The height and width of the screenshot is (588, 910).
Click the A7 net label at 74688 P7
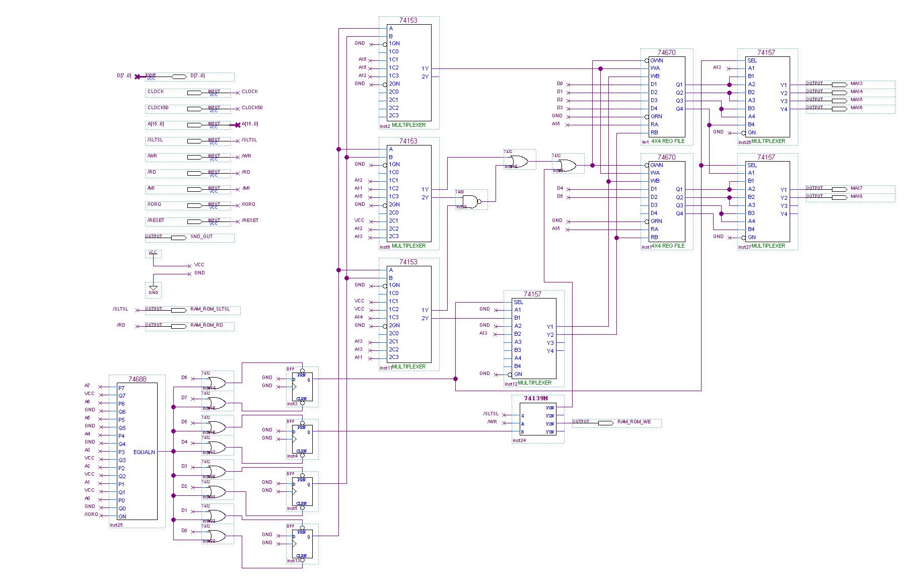coord(88,386)
